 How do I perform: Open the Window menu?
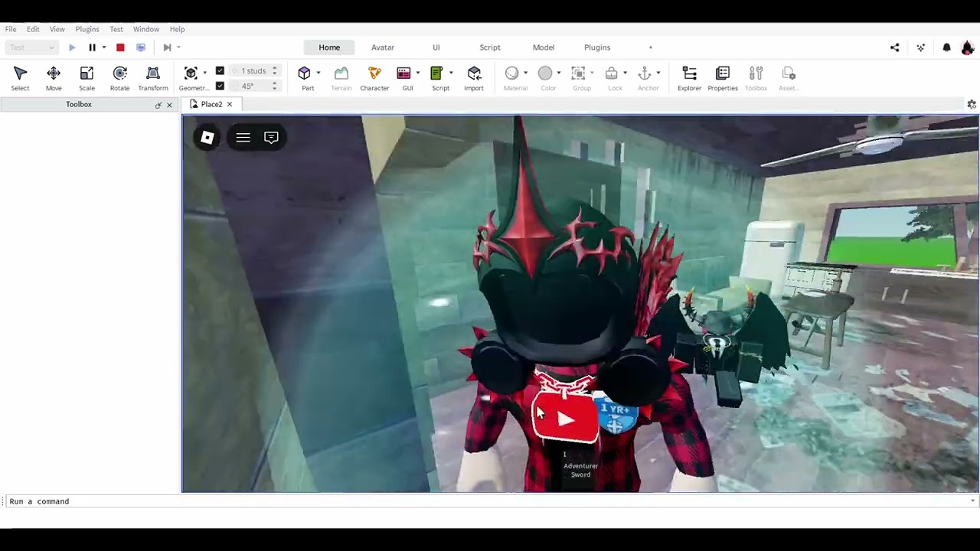[x=146, y=29]
